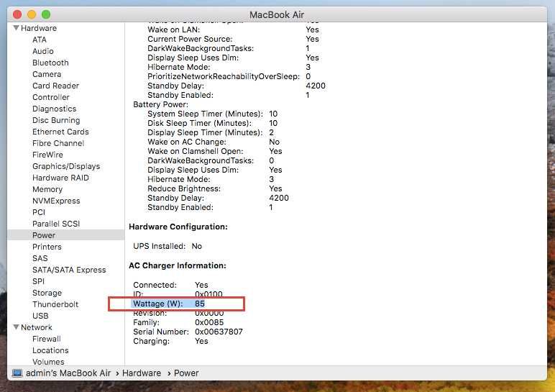Click PrioritizeNetworkReachabilityOverSleep row
555x392 pixels.
[229, 76]
